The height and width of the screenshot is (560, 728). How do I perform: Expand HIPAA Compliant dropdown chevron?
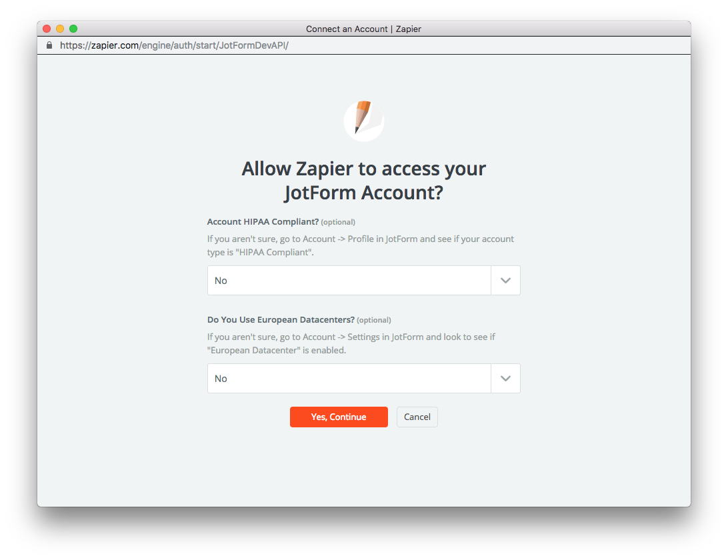505,281
